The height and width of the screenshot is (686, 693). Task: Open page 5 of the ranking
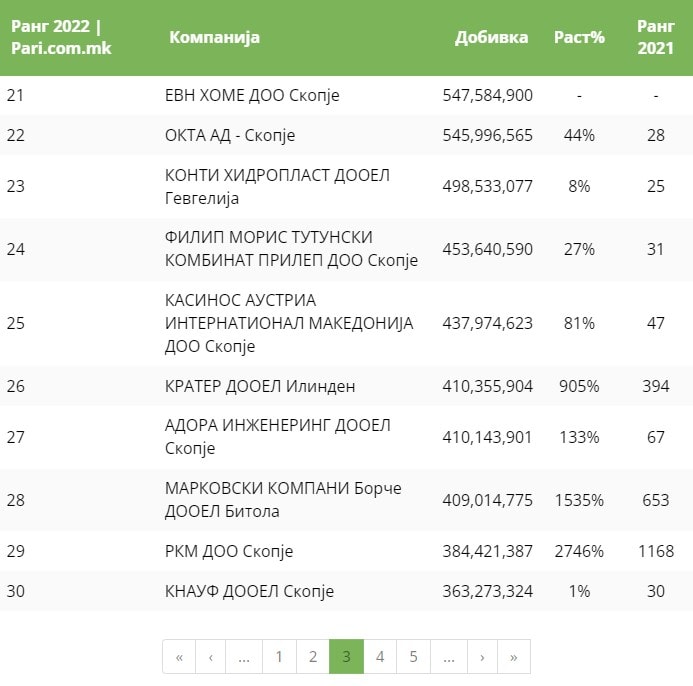click(x=414, y=657)
